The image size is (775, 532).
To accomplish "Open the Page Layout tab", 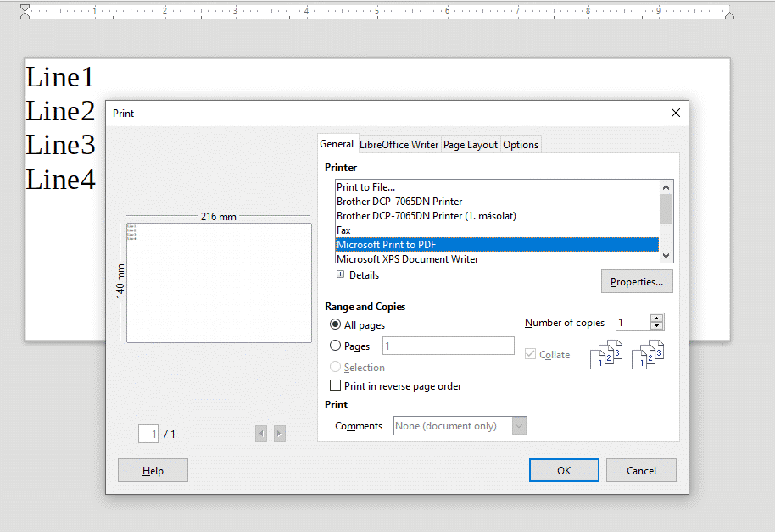I will [471, 145].
